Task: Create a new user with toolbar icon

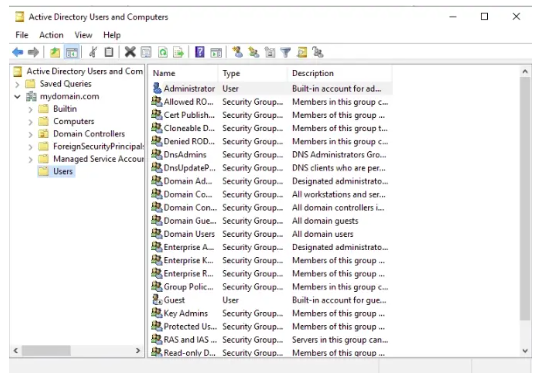Action: tap(238, 52)
